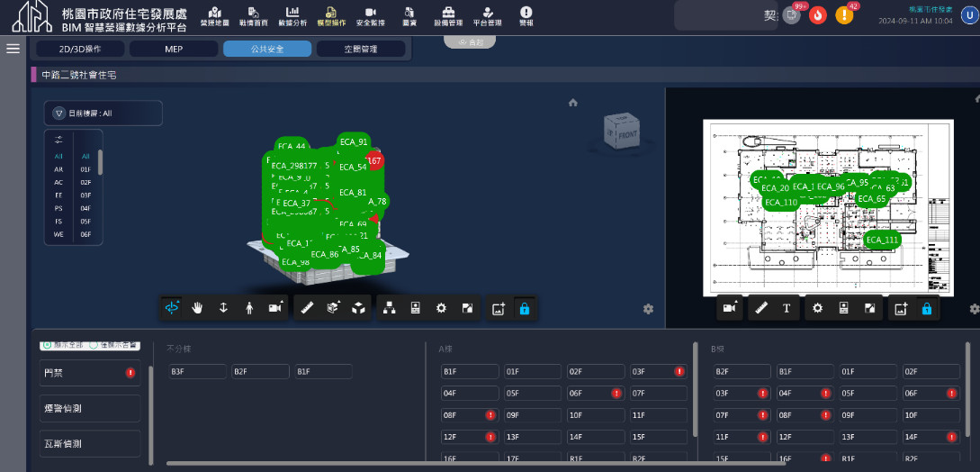Image resolution: width=980 pixels, height=472 pixels.
Task: Open 安全監控 in top navigation
Action: tap(371, 16)
